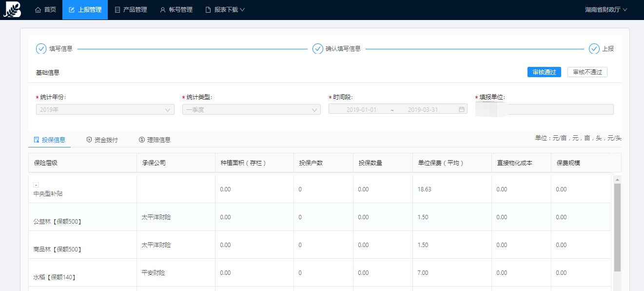Click the 填报单位 input field
Screen dimensions: 644x291
coord(544,109)
